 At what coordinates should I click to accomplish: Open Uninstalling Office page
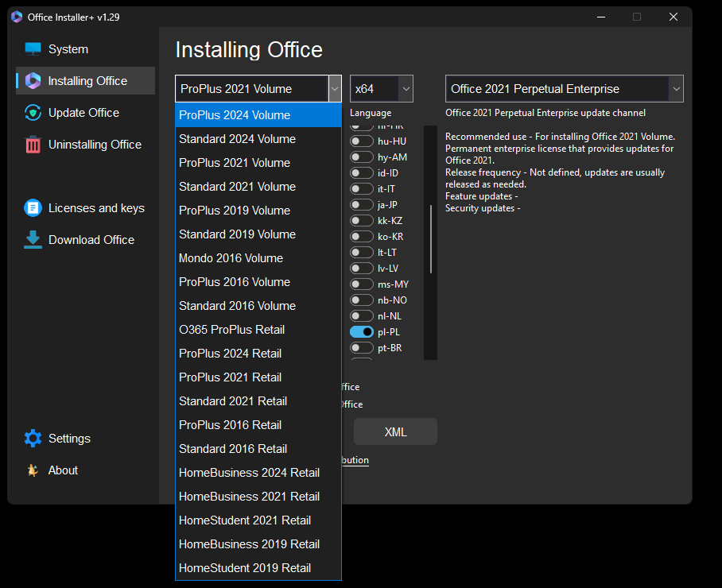pyautogui.click(x=86, y=145)
